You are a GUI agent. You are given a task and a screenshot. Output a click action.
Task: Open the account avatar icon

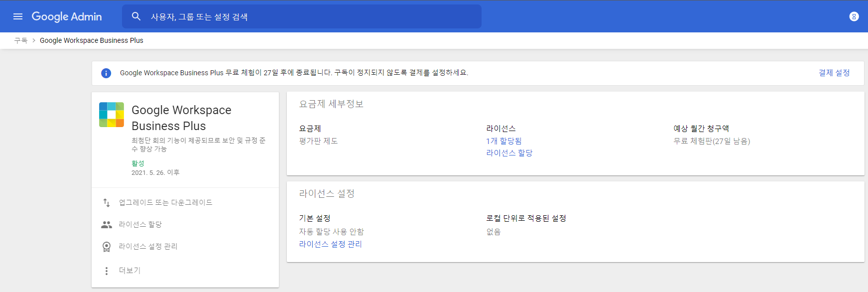854,16
